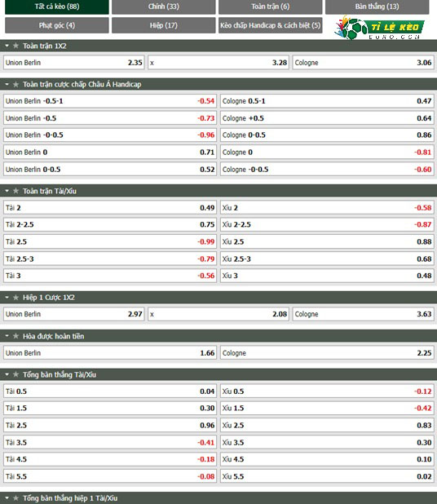Pick Union Berlin 2.35 in Toàn trận 1X2

tap(74, 63)
